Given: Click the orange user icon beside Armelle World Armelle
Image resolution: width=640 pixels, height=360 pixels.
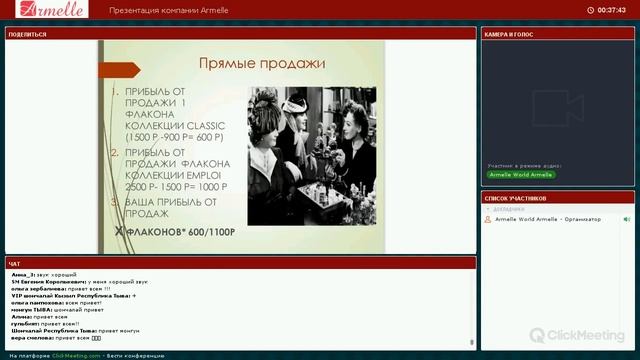Looking at the screenshot, I should pyautogui.click(x=487, y=220).
